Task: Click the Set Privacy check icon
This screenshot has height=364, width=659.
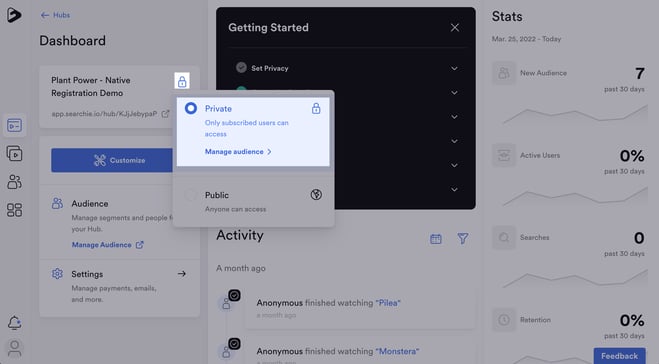Action: tap(241, 68)
